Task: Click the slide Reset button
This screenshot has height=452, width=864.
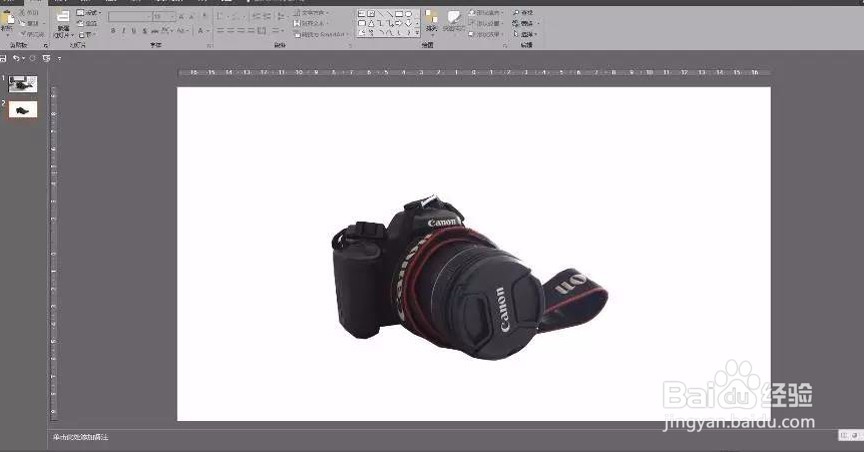Action: [x=89, y=23]
